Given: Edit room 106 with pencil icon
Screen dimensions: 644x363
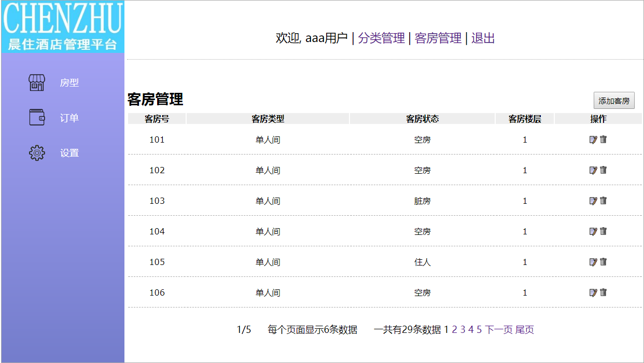Looking at the screenshot, I should 593,292.
